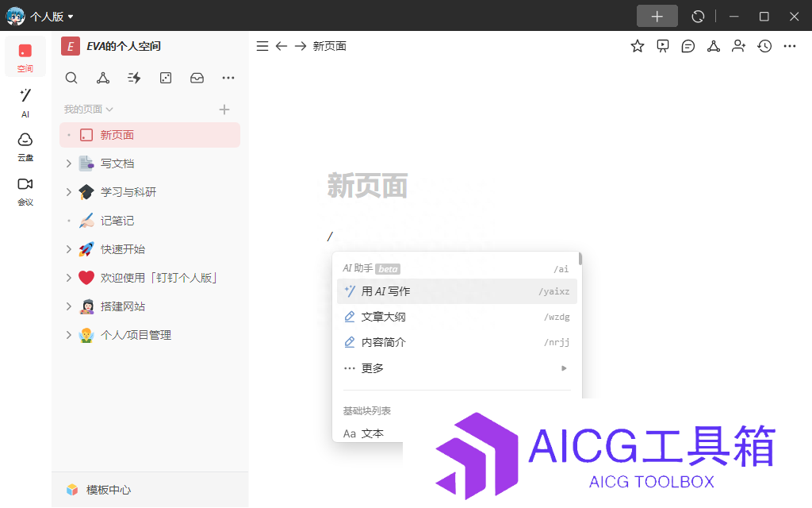This screenshot has height=508, width=812.
Task: Click the dice random page icon
Action: (166, 78)
